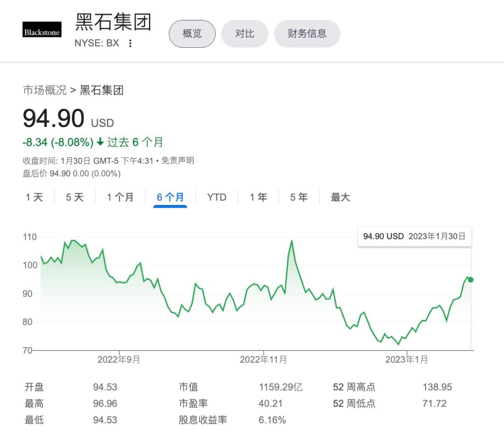Select the 概览 tab
Viewport: 504px width, 435px height.
coord(191,33)
